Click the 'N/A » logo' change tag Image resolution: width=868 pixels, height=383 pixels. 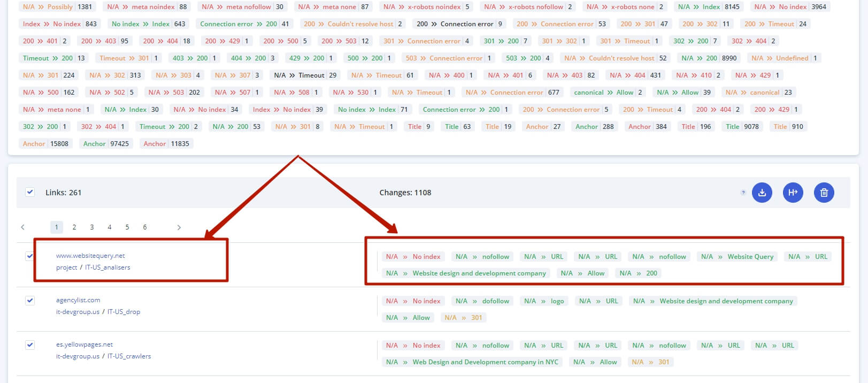click(544, 301)
